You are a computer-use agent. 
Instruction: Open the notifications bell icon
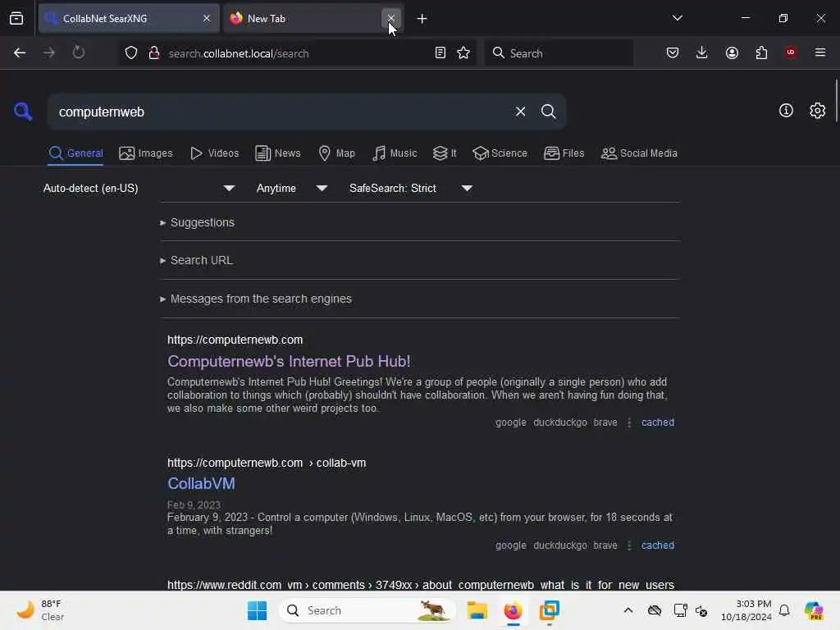click(784, 610)
